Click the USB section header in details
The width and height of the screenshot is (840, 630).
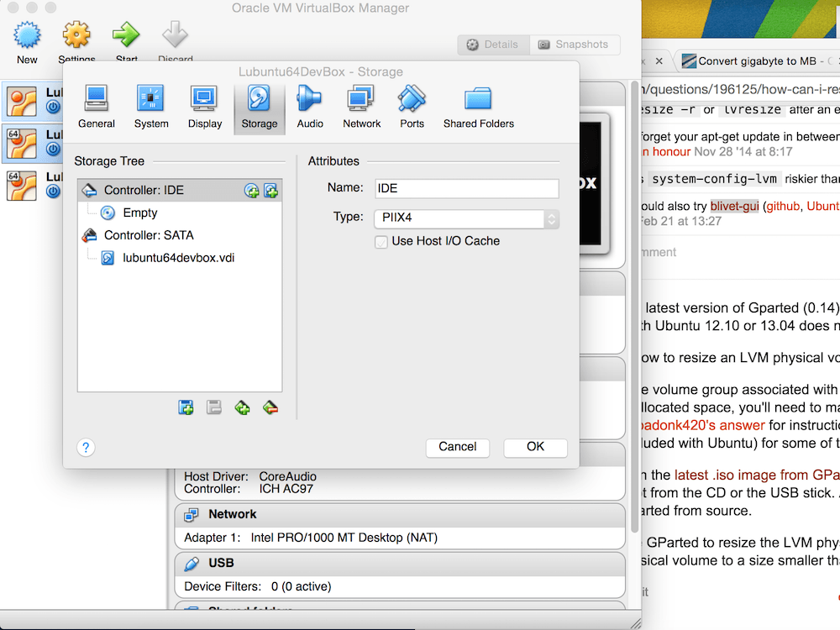[400, 563]
